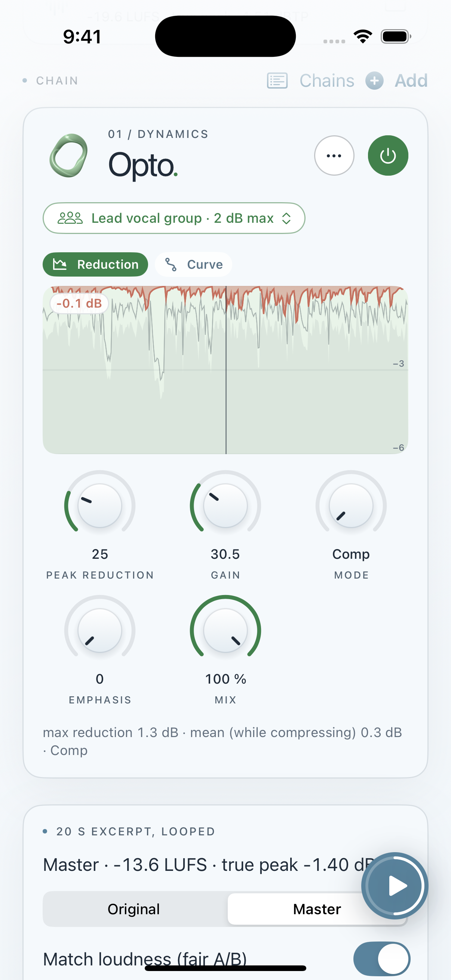Tap the -6 graph scale label

click(x=399, y=448)
